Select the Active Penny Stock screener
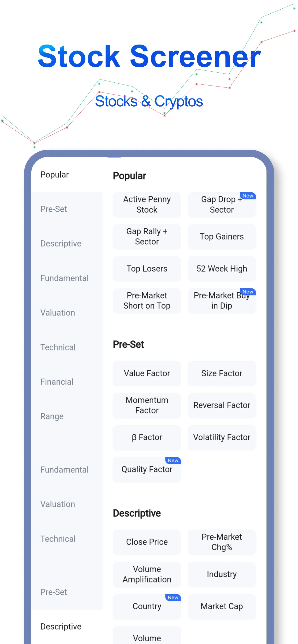This screenshot has height=644, width=298. point(147,205)
